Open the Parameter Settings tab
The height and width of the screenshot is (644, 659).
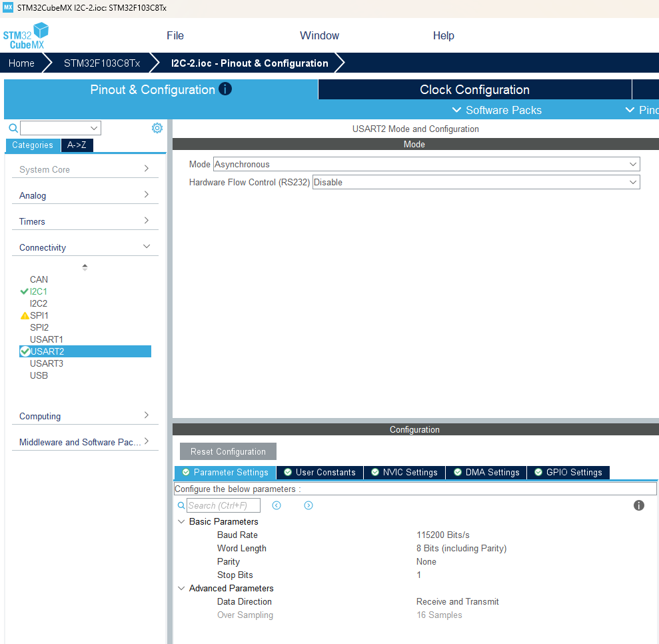(225, 473)
